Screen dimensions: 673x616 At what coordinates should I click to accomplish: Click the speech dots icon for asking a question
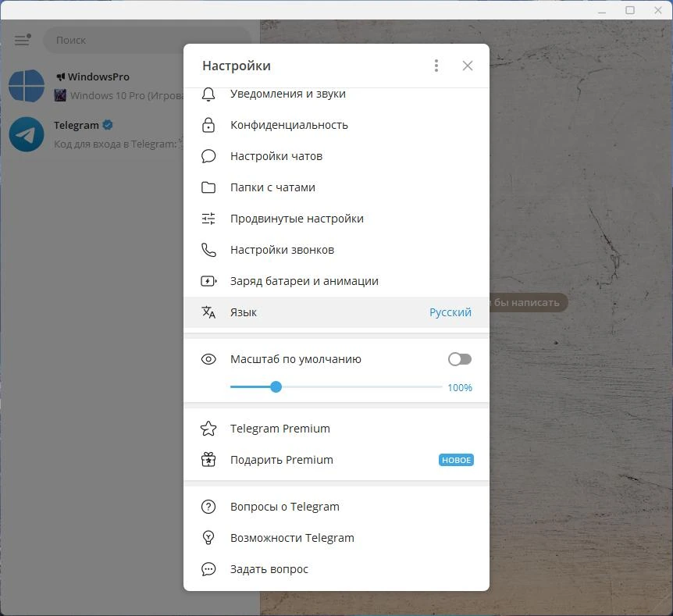208,569
